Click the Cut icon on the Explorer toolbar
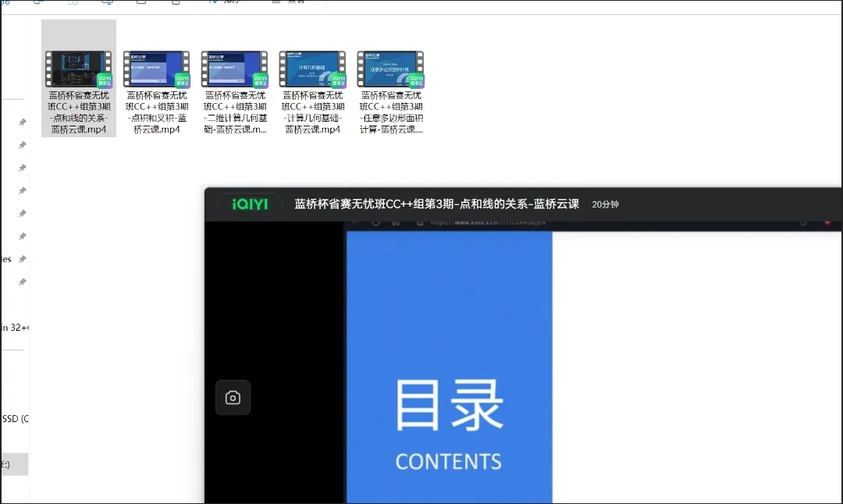 tap(38, 3)
